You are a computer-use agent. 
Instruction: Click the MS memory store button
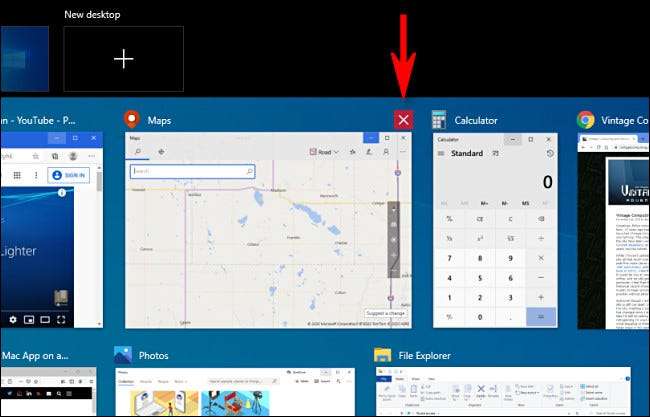[525, 204]
